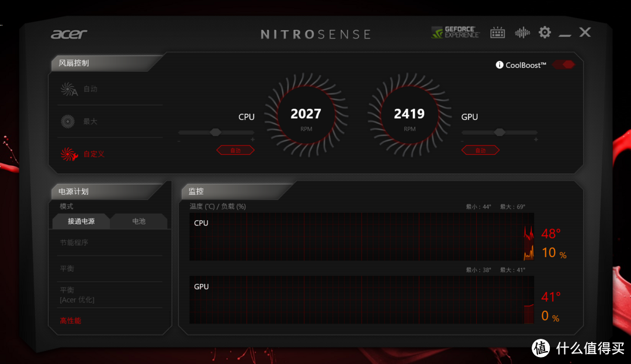631x364 pixels.
Task: Click the CPU load 10 % value
Action: [554, 253]
